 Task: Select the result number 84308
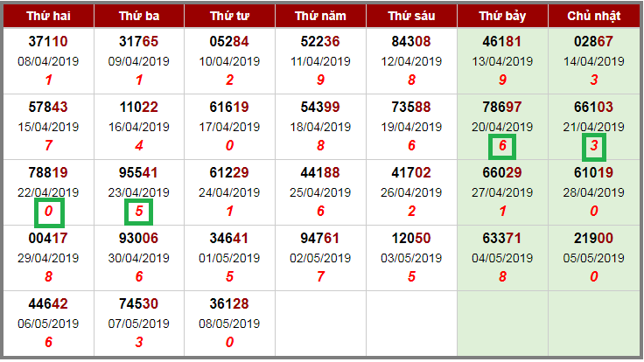411,41
